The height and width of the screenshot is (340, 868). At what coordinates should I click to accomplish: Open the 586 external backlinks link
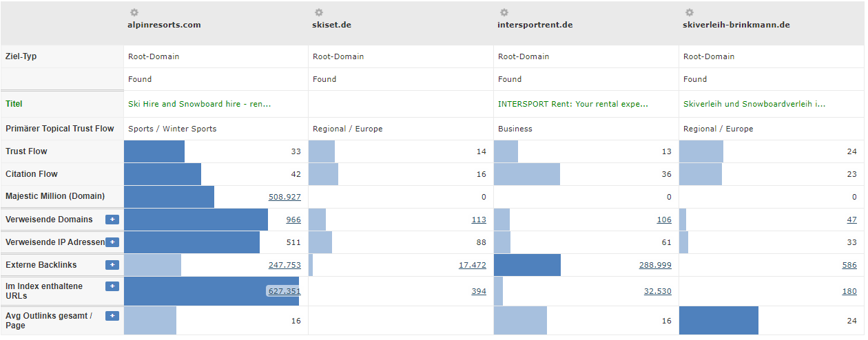point(849,265)
